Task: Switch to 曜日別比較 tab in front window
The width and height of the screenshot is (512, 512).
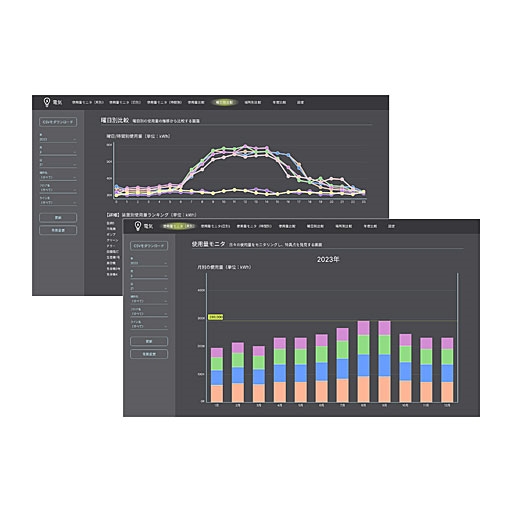Action: 315,226
